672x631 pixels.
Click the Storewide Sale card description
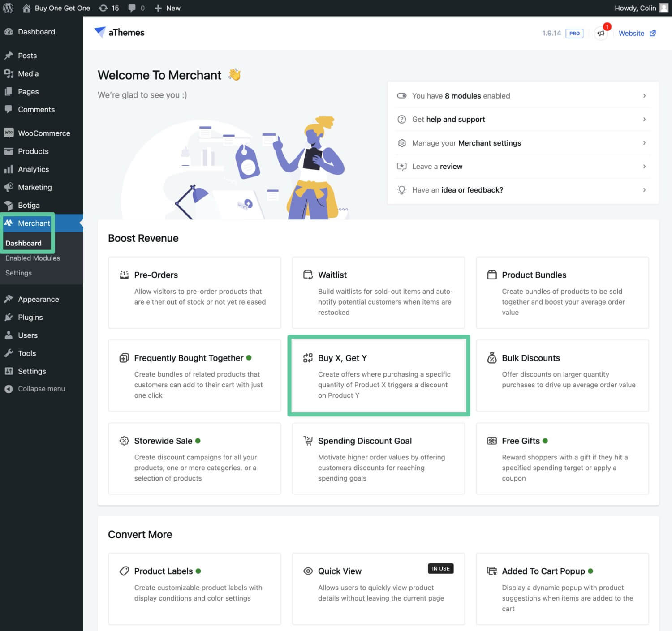click(x=195, y=468)
